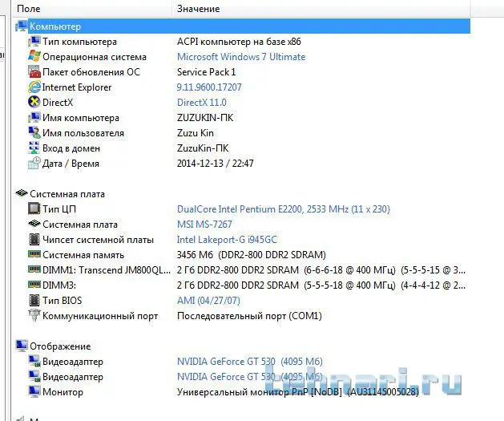This screenshot has height=421, width=504.
Task: Select the 'Имя пользователя' field label
Action: click(83, 133)
